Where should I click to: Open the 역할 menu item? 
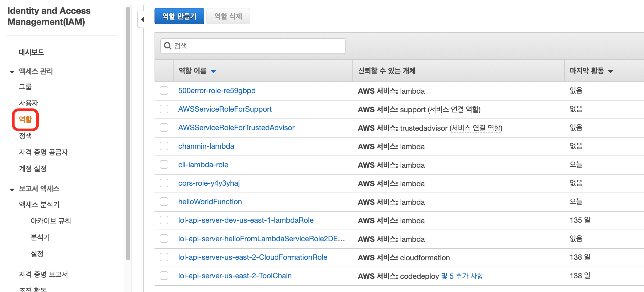(25, 120)
